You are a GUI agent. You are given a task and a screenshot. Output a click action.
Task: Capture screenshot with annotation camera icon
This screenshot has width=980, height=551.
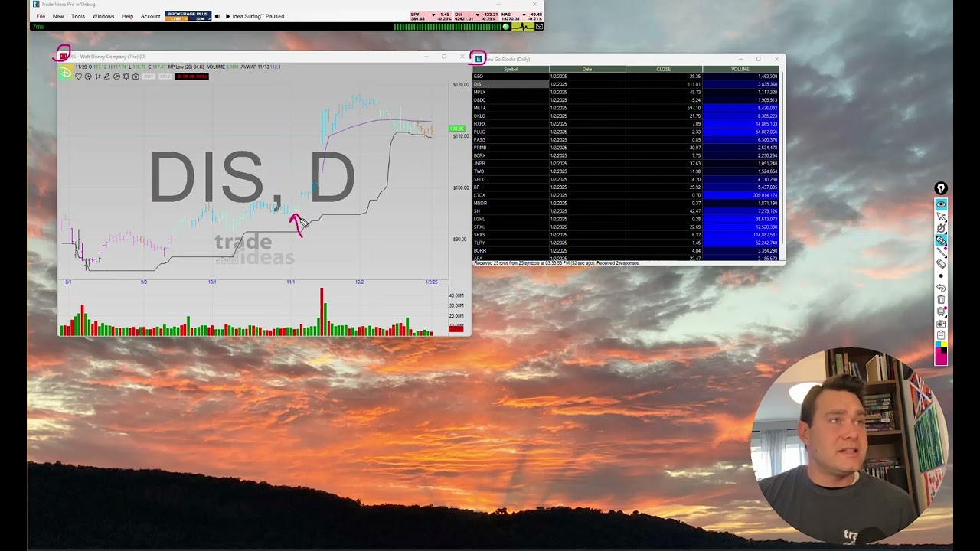pyautogui.click(x=941, y=324)
